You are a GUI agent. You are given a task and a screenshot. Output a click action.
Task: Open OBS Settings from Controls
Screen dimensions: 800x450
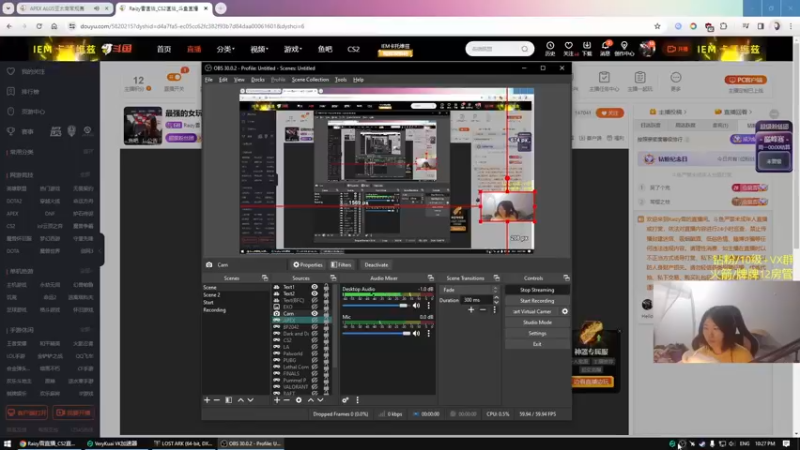click(537, 333)
